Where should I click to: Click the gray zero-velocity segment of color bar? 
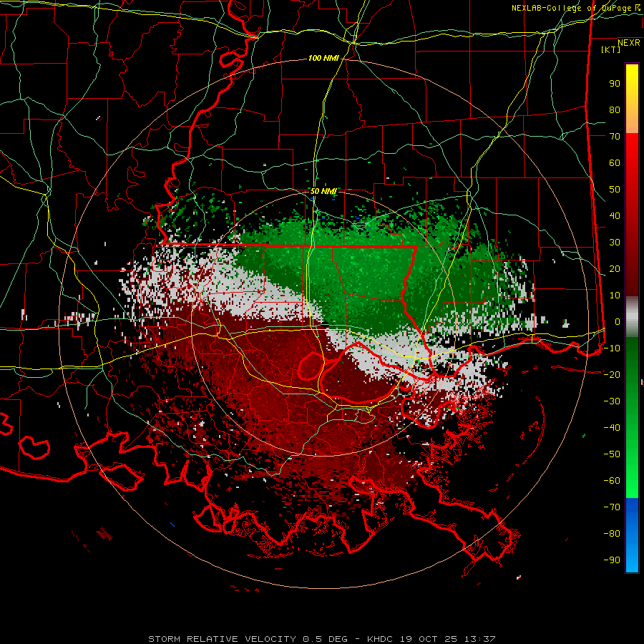(x=632, y=318)
